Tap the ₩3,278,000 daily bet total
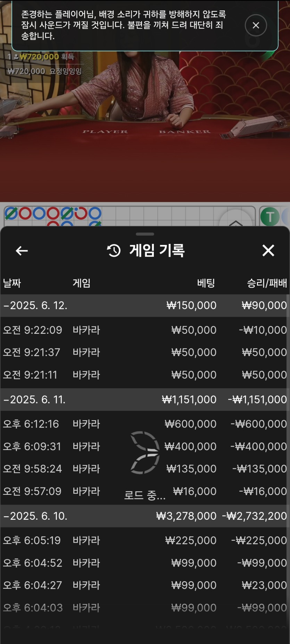The height and width of the screenshot is (644, 290). pyautogui.click(x=186, y=516)
